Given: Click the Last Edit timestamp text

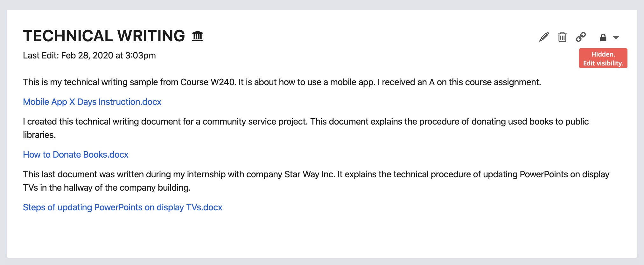Looking at the screenshot, I should tap(89, 55).
